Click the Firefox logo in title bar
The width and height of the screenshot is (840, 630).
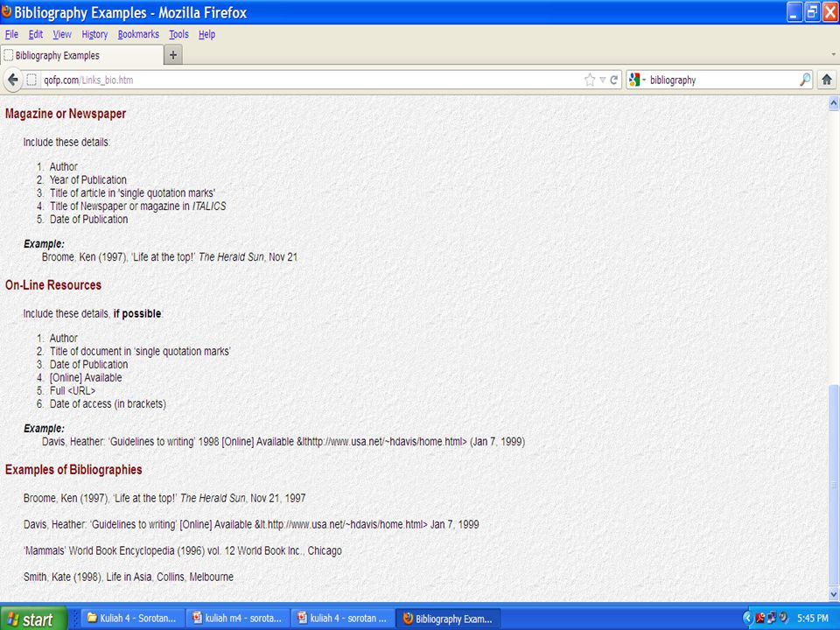(x=6, y=11)
